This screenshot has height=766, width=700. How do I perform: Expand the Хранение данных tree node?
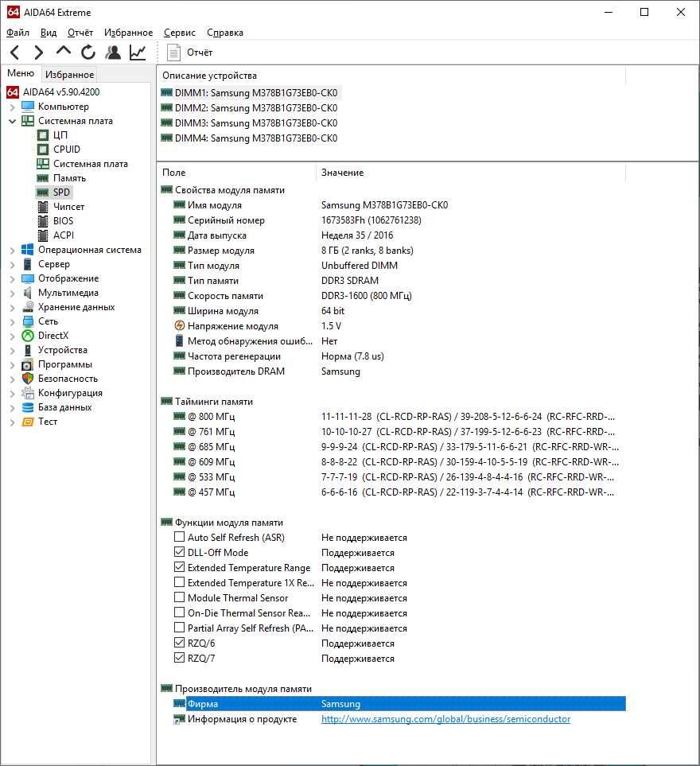click(13, 307)
